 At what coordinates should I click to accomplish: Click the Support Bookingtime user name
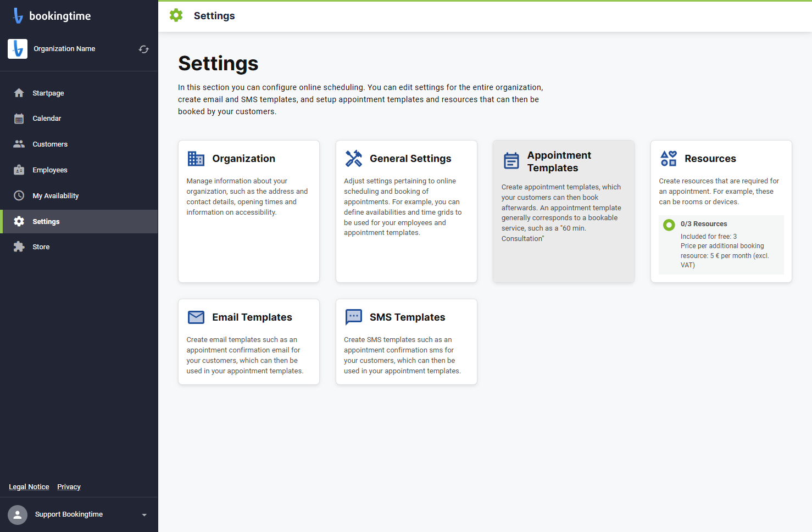[x=69, y=514]
